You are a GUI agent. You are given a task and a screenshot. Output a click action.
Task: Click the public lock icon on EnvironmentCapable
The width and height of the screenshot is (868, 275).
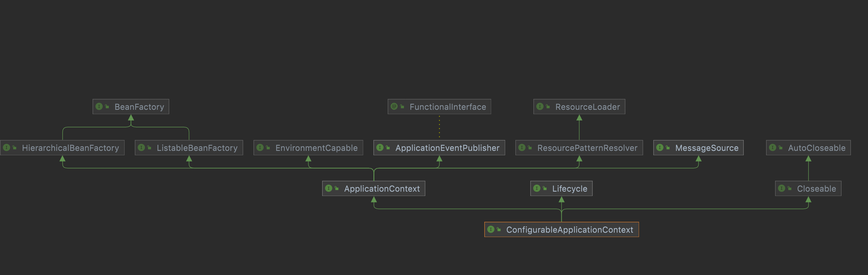tap(268, 148)
